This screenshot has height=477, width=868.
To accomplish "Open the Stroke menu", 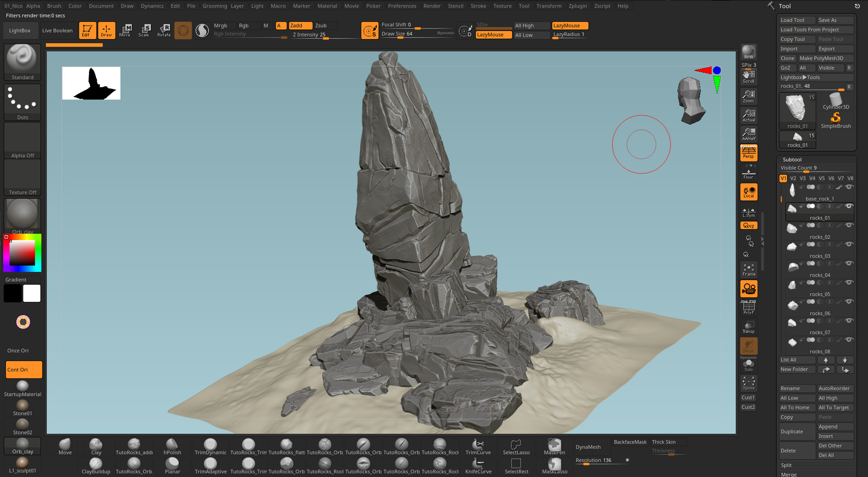I will 478,6.
